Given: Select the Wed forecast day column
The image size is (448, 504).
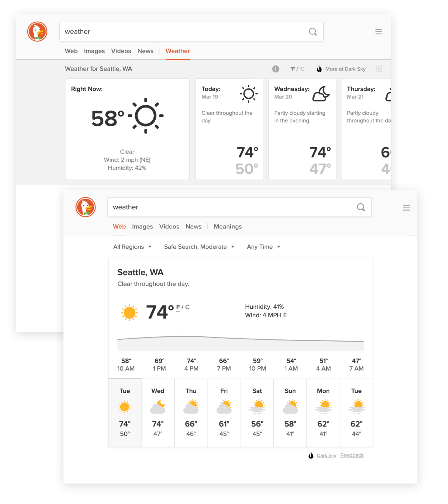Looking at the screenshot, I should pyautogui.click(x=158, y=413).
